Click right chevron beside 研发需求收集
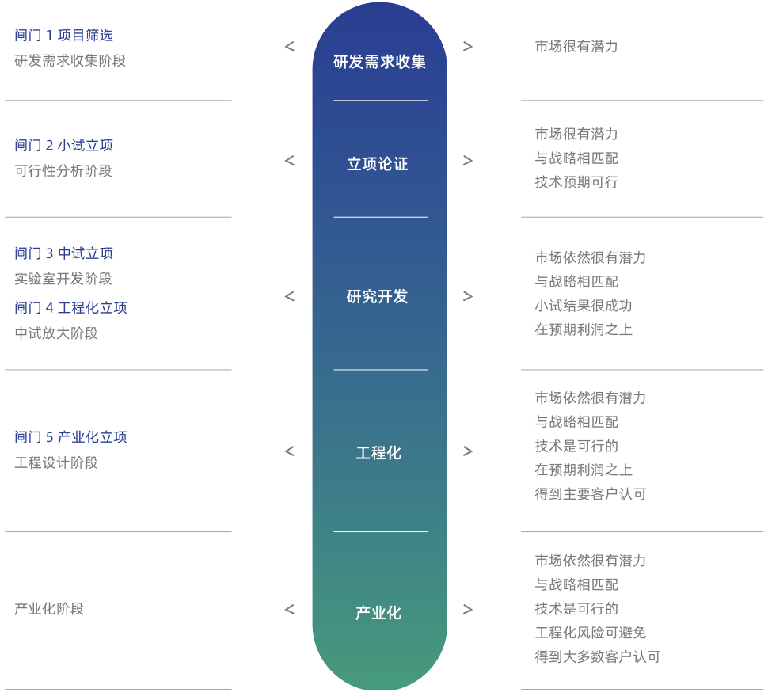The height and width of the screenshot is (700, 768). click(x=468, y=47)
